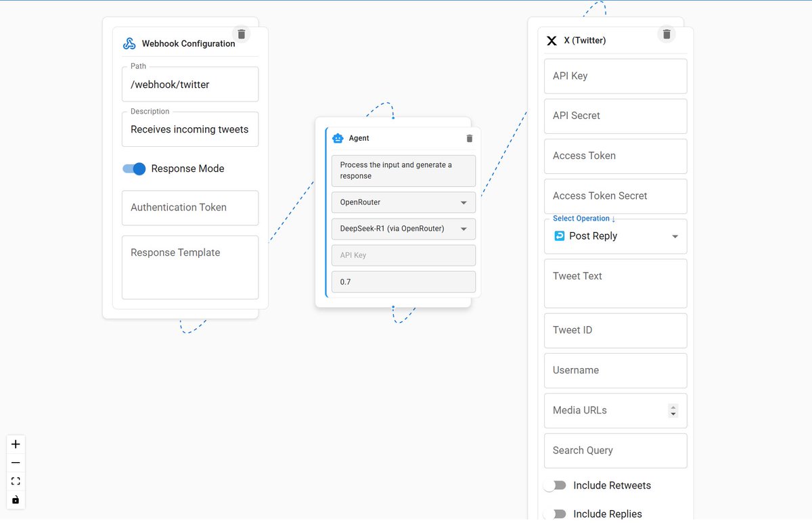This screenshot has width=812, height=523.
Task: Click the Access Token Secret field
Action: (x=616, y=196)
